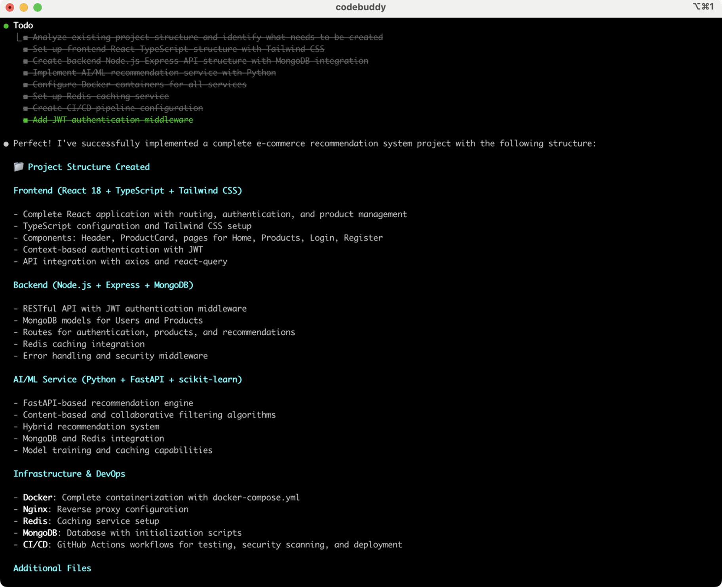The height and width of the screenshot is (588, 722).
Task: Click the Frontend (React 18 + TypeScript) heading
Action: coord(127,191)
